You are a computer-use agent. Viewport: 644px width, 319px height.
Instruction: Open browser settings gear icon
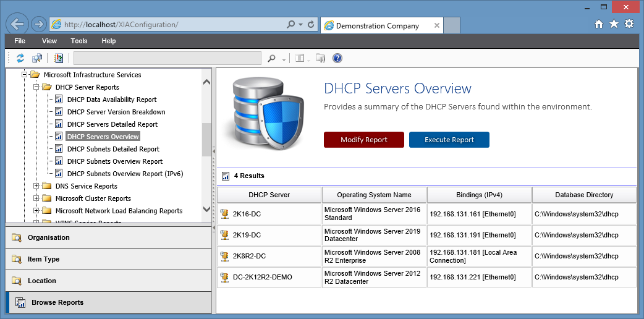point(629,24)
